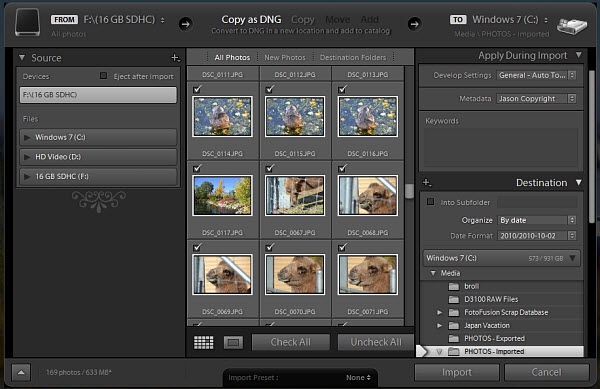Select the F:\(16 GB SDHC) device entry
The image size is (600, 389).
click(x=98, y=95)
